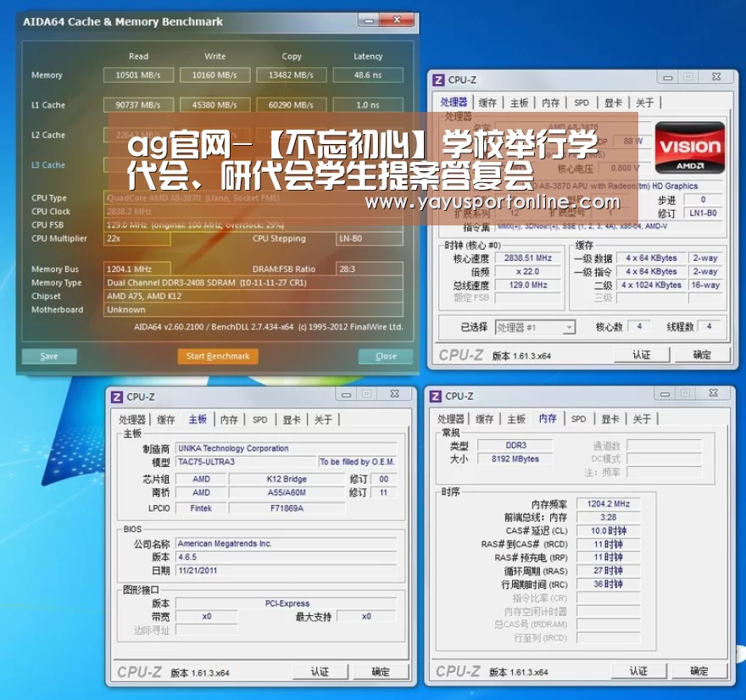Viewport: 746px width, 700px height.
Task: Switch to 内存 tab in top-right CPU-Z
Action: click(x=550, y=103)
